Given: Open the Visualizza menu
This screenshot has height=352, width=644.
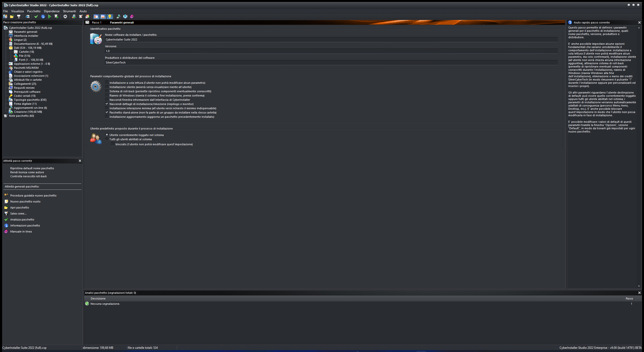Looking at the screenshot, I should 17,11.
